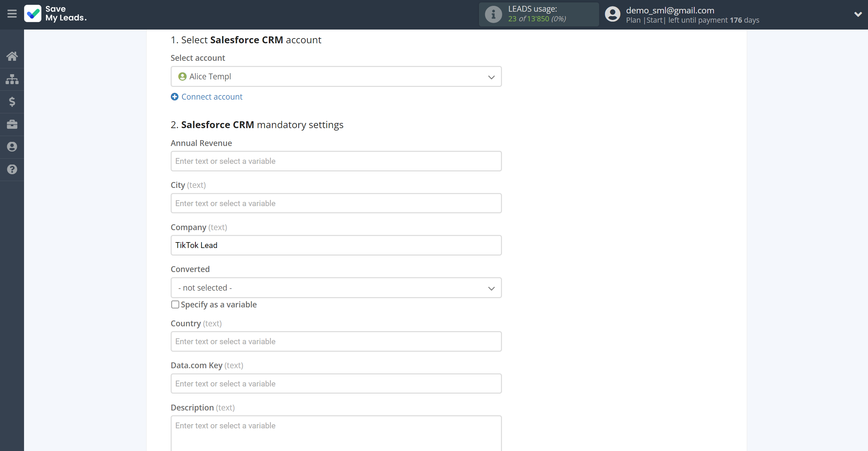Image resolution: width=868 pixels, height=451 pixels.
Task: Click the Description text area
Action: pyautogui.click(x=336, y=433)
